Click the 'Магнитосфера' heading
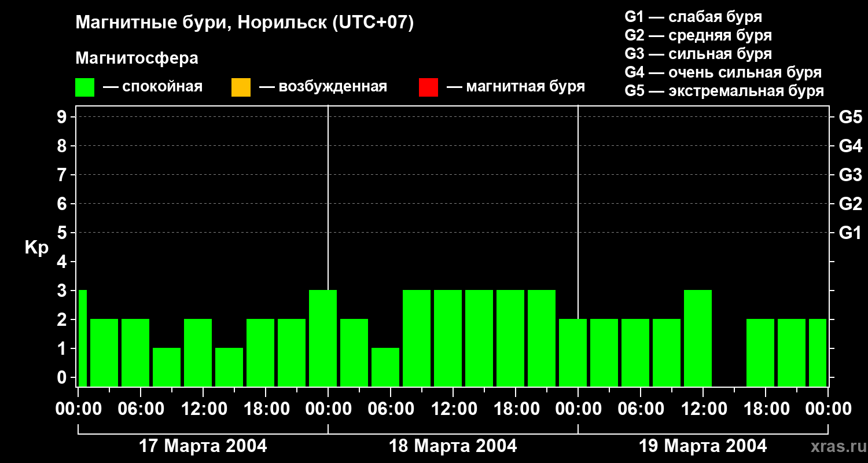The height and width of the screenshot is (463, 868). tap(137, 58)
